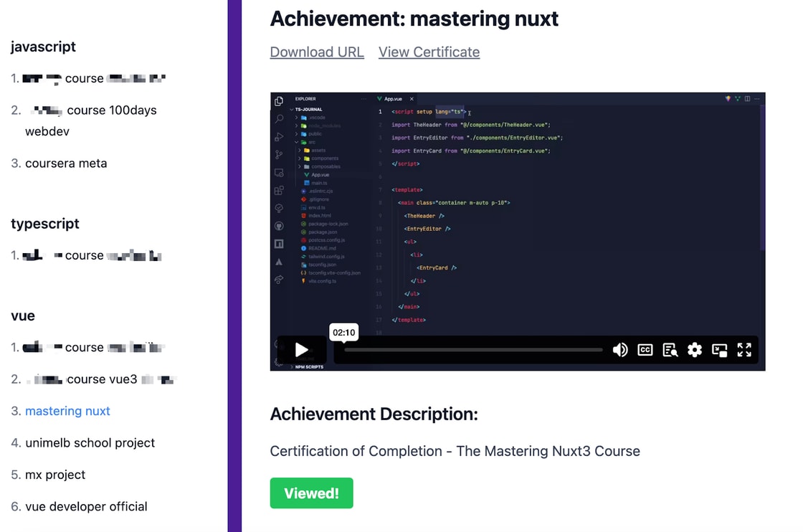Open 'mx project' achievement
Image resolution: width=803 pixels, height=532 pixels.
[x=55, y=475]
